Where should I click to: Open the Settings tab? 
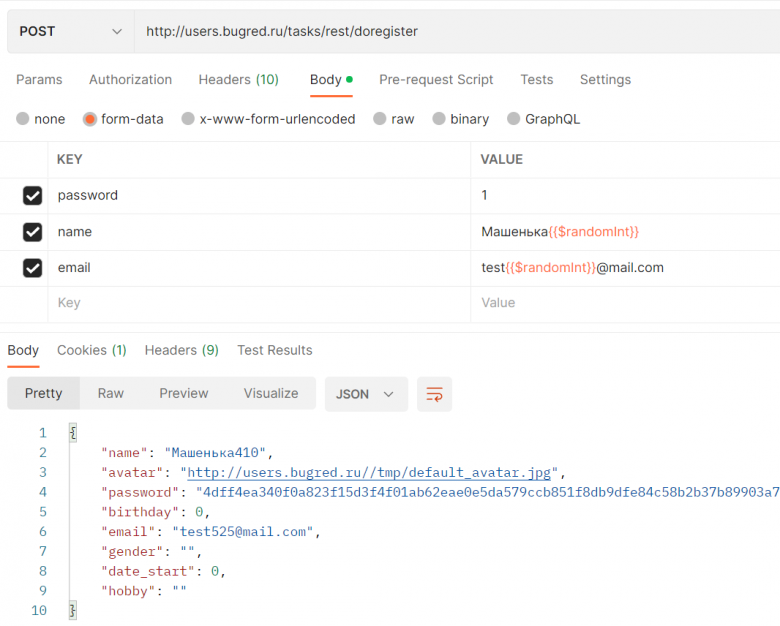[x=605, y=80]
